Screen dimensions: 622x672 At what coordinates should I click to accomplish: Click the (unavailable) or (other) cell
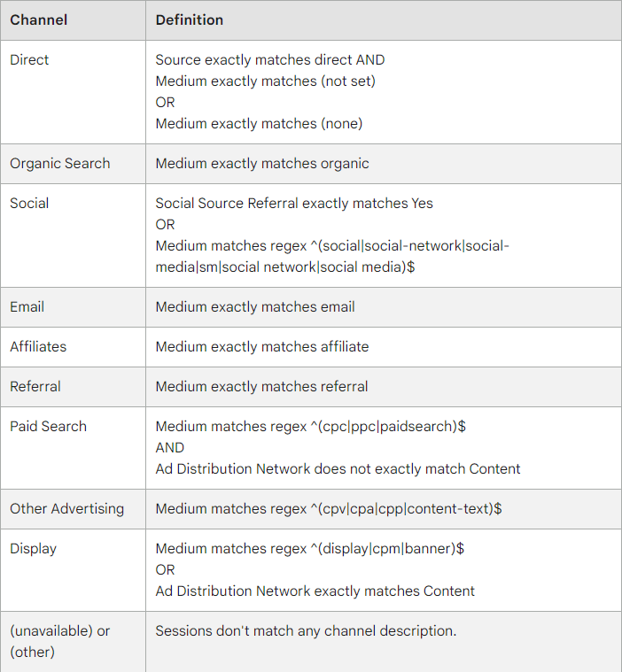(59, 641)
